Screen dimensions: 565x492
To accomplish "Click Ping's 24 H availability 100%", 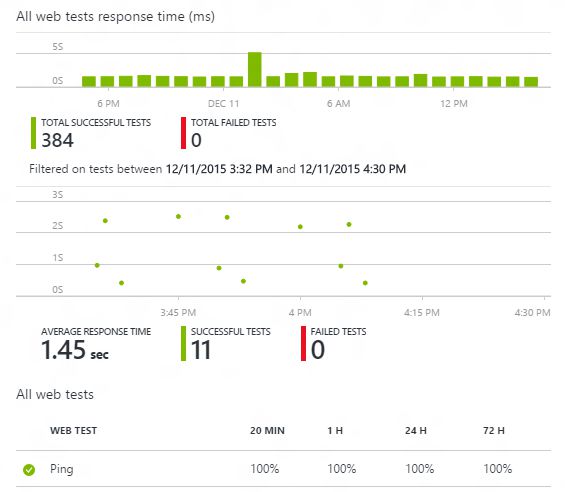I will click(419, 469).
